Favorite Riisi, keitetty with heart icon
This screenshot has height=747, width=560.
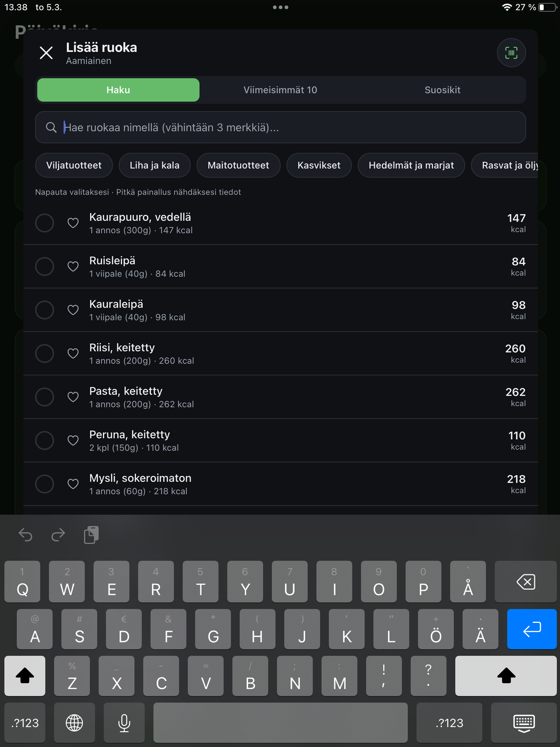tap(73, 353)
